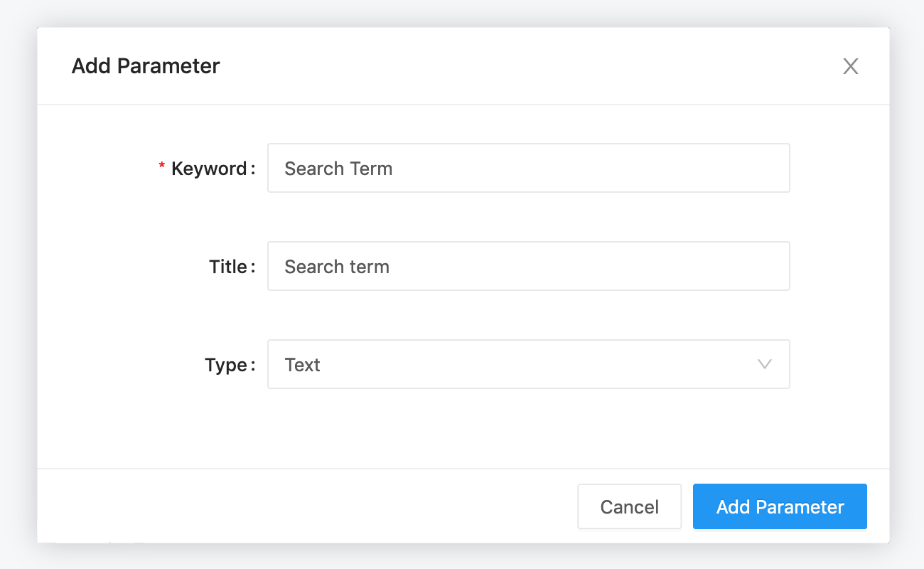Open the Type dropdown showing Text
924x569 pixels.
tap(527, 364)
